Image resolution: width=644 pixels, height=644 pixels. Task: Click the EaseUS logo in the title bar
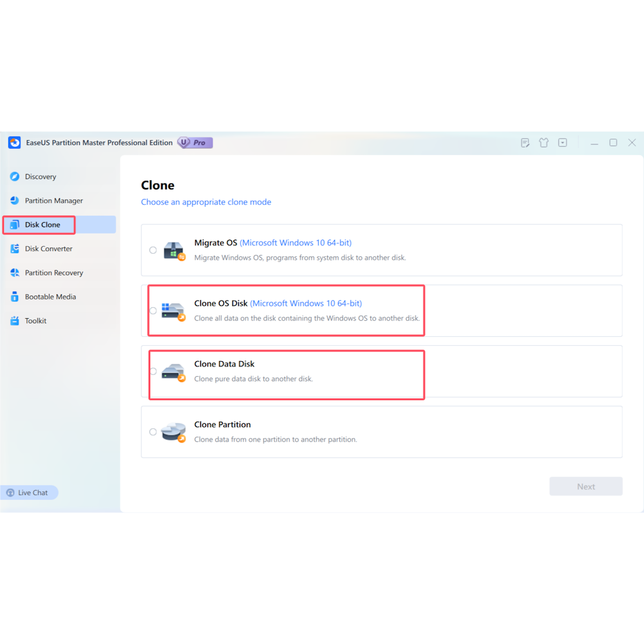pos(14,142)
